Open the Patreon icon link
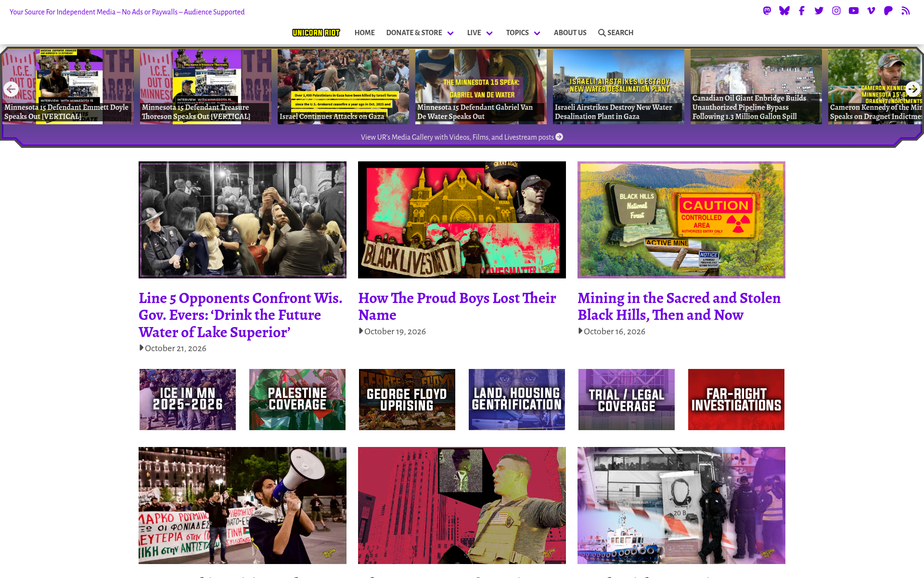The width and height of the screenshot is (924, 578). (888, 11)
